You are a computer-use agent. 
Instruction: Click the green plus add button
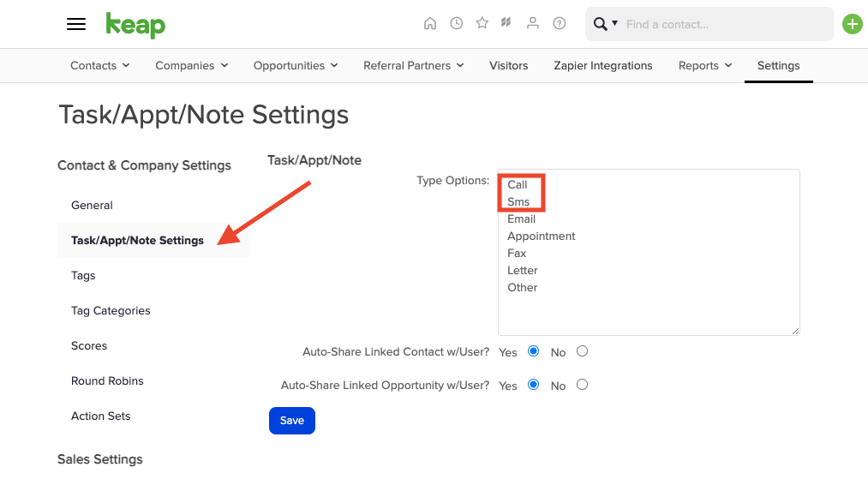pos(853,24)
